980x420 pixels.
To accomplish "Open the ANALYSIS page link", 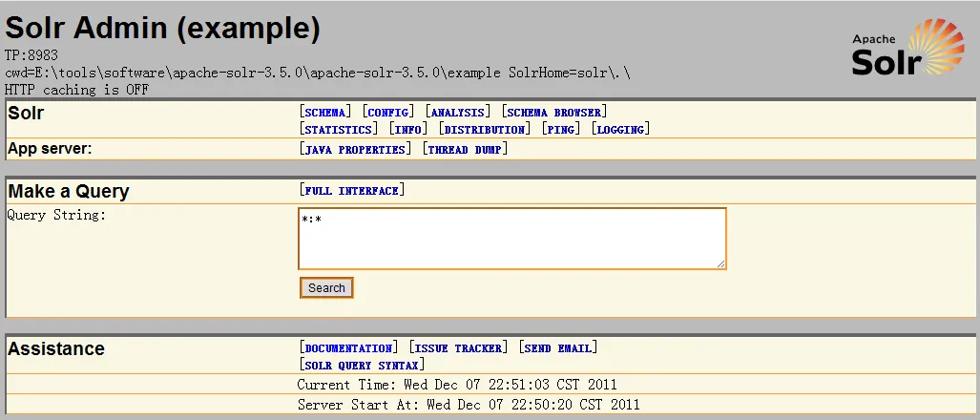I will [x=457, y=113].
